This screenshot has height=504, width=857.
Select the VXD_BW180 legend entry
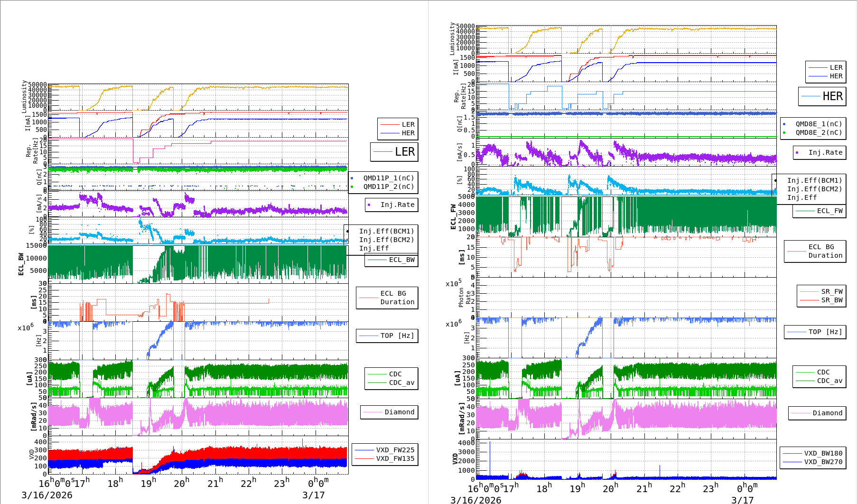pos(813,453)
